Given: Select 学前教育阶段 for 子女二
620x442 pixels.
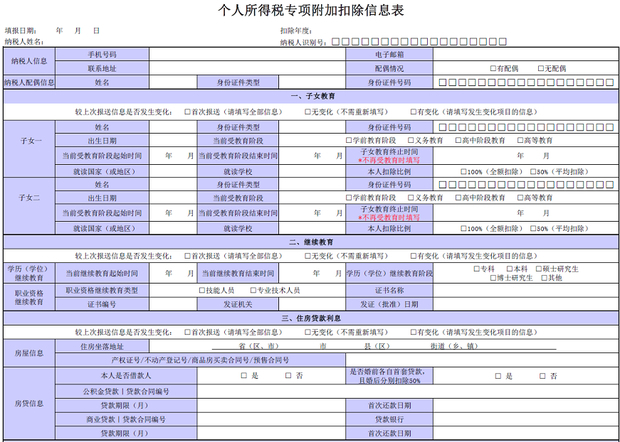Looking at the screenshot, I should [349, 197].
